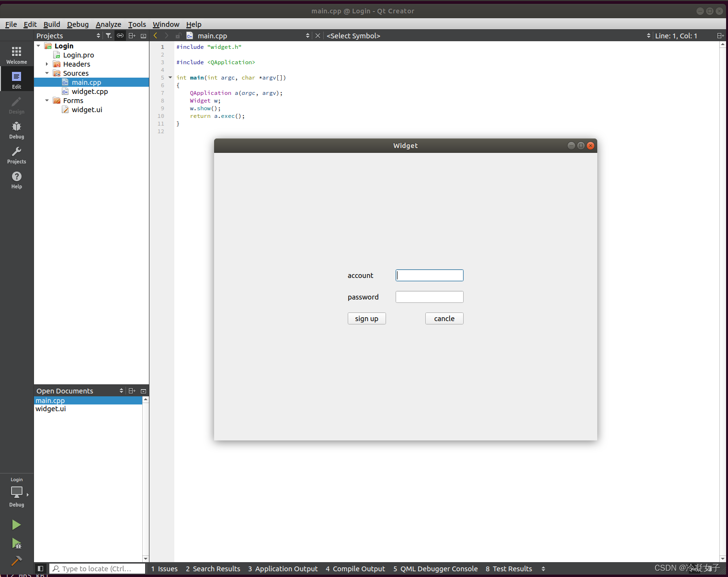Screen dimensions: 728x577
Task: Close the Widget window
Action: click(591, 146)
